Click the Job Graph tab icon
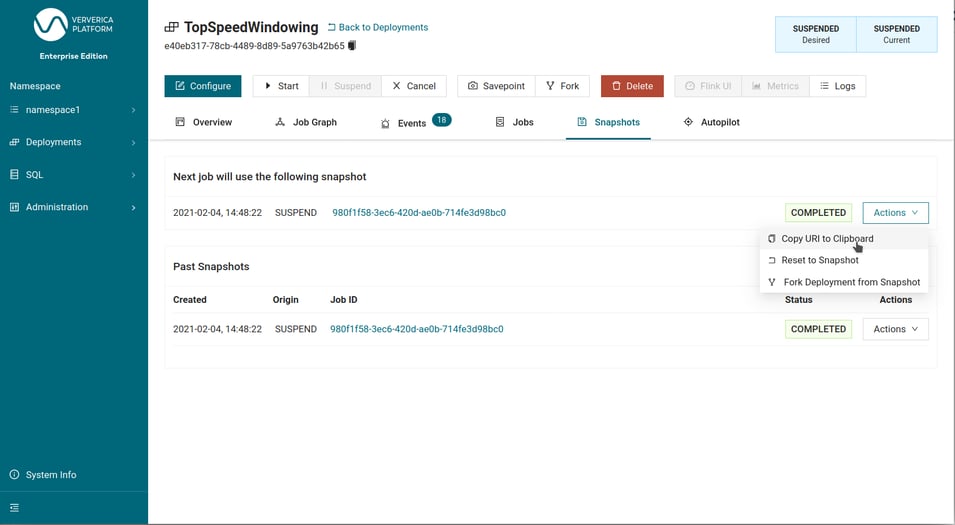 click(280, 122)
